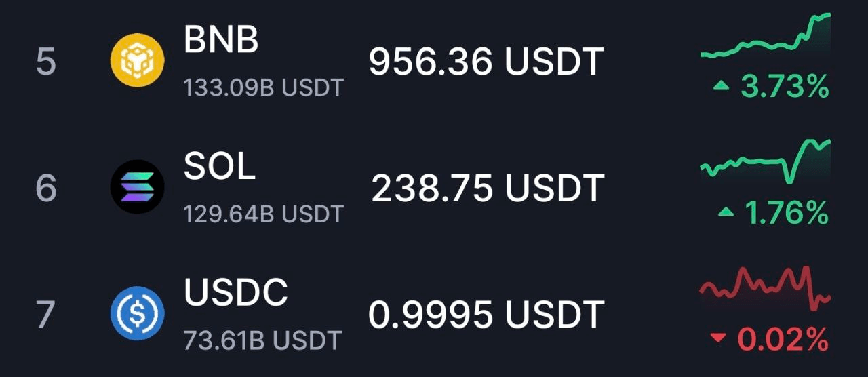This screenshot has height=377, width=868.
Task: Open the BNB green sparkline chart
Action: [x=765, y=36]
